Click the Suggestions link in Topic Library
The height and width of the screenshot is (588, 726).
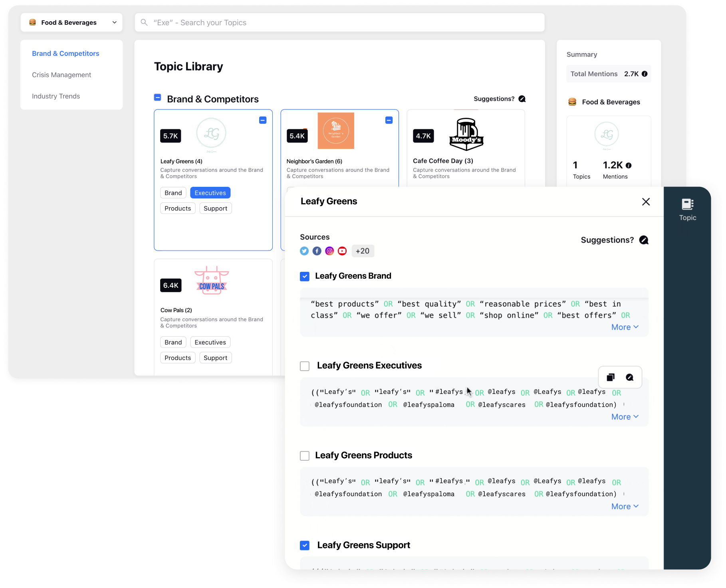(494, 99)
